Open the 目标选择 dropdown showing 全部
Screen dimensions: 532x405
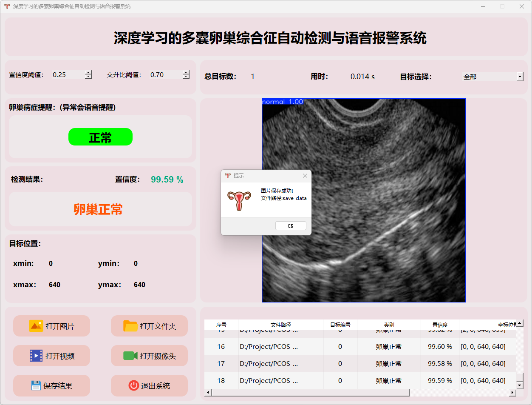coord(520,77)
